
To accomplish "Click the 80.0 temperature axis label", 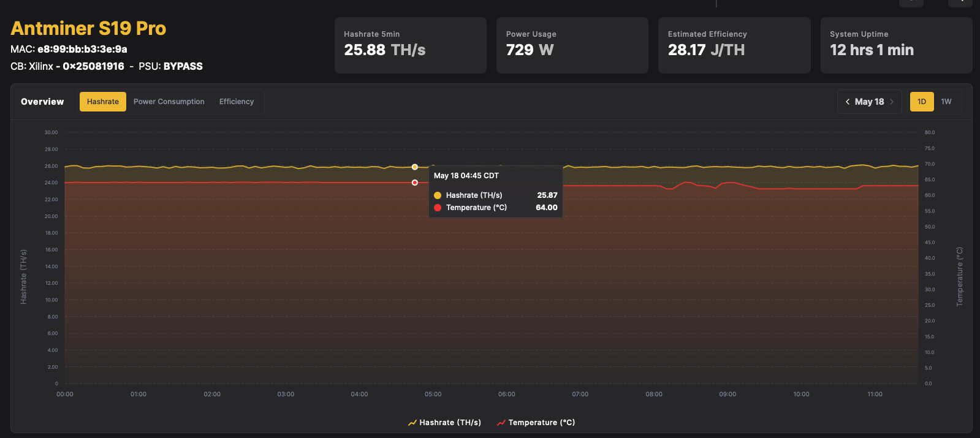I will (x=930, y=132).
